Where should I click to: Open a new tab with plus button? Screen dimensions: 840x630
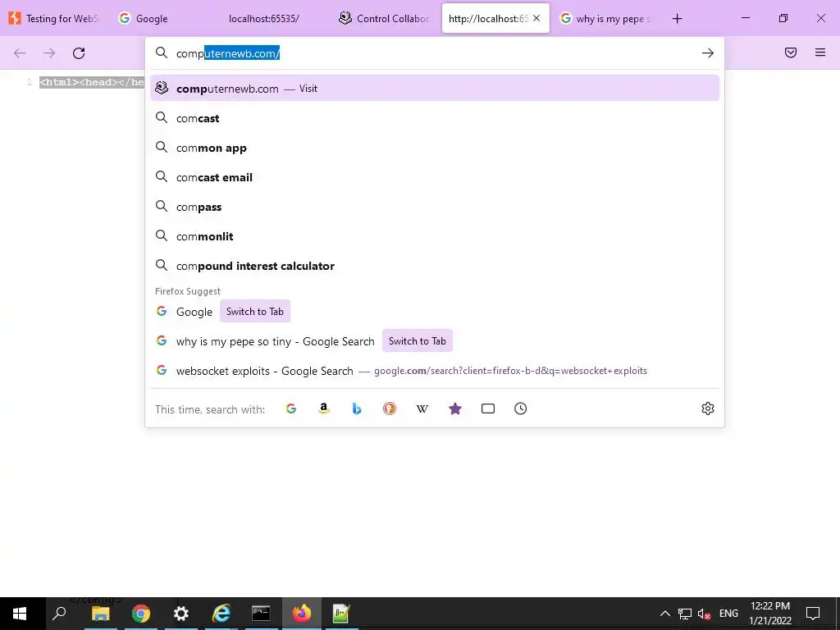click(677, 19)
